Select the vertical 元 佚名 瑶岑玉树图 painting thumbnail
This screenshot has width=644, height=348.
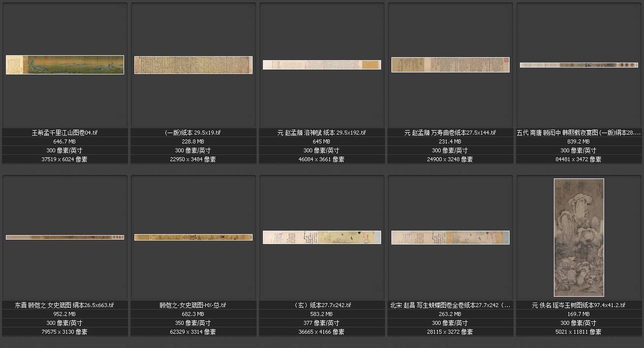click(579, 237)
